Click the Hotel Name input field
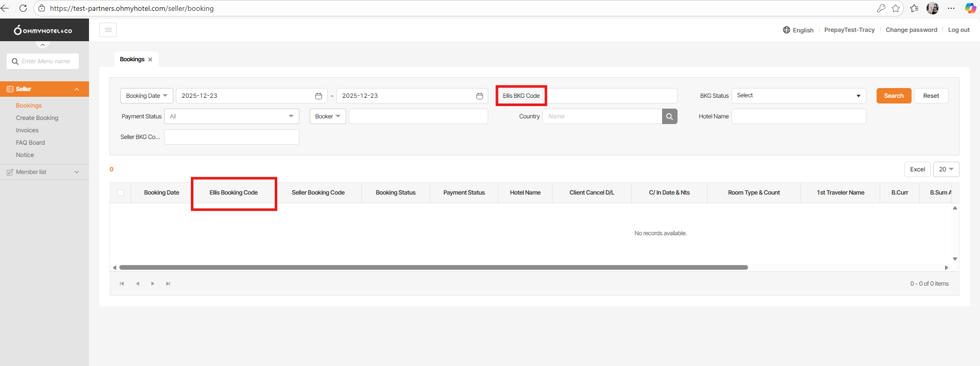980x366 pixels. pyautogui.click(x=798, y=116)
